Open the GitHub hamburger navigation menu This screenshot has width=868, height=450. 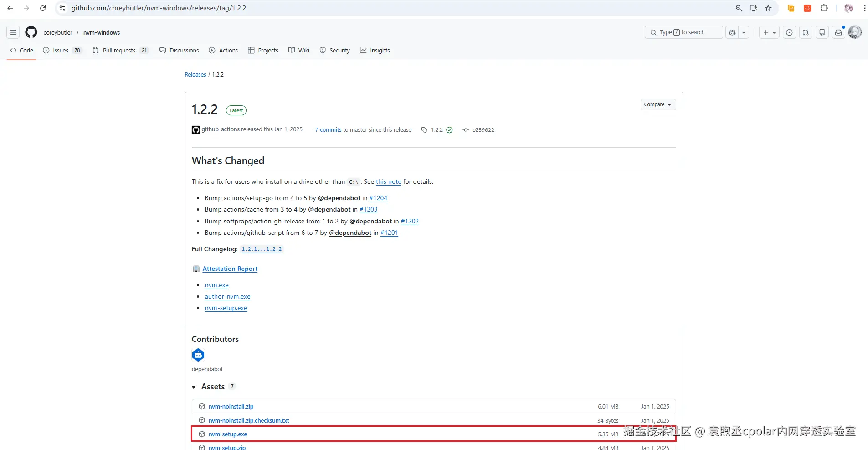[13, 32]
